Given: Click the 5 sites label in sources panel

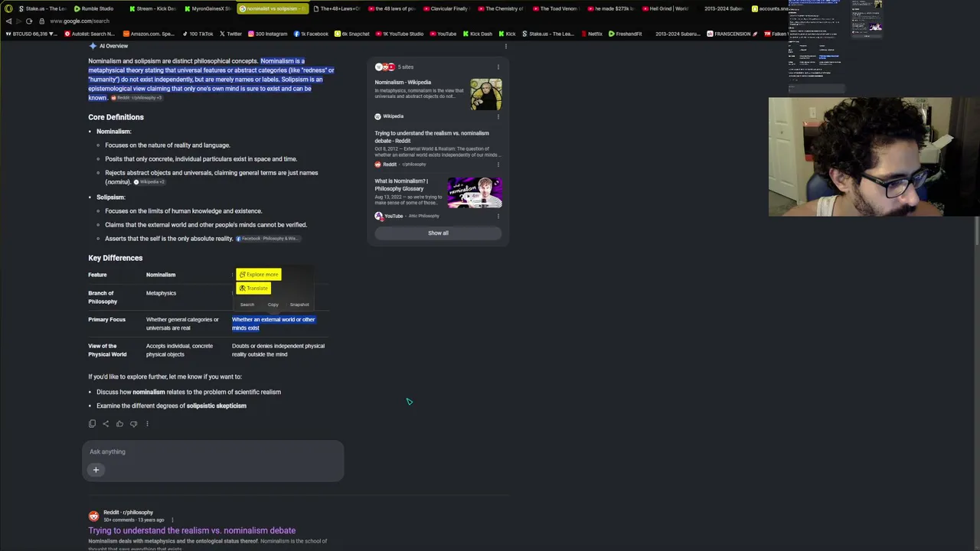Looking at the screenshot, I should pyautogui.click(x=405, y=67).
